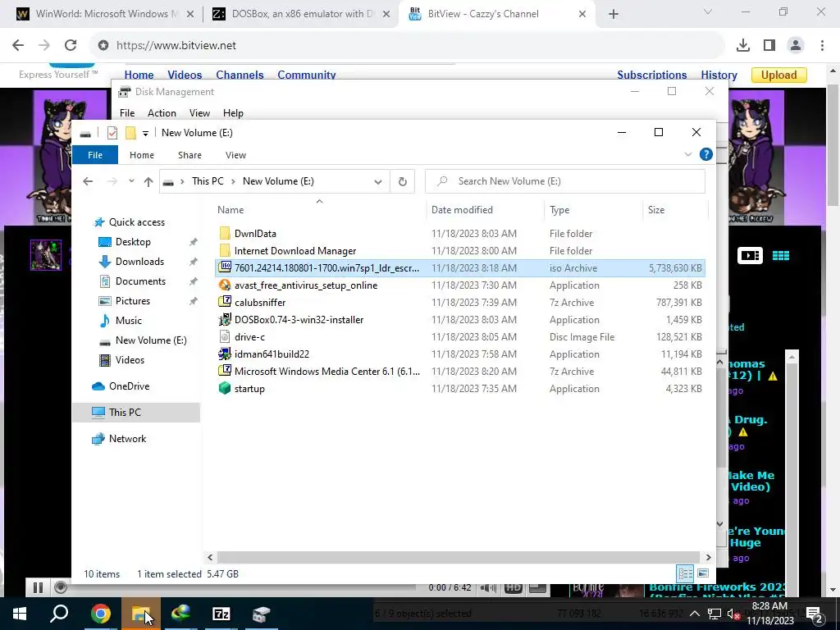Open Videos link on BitView
Viewport: 840px width, 630px height.
coord(185,75)
